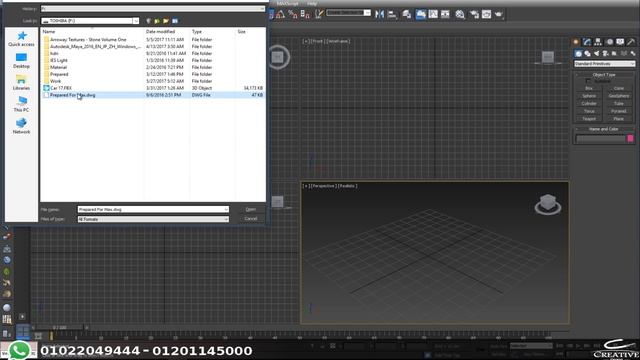This screenshot has width=640, height=360.
Task: Switch to the Motion command panel tab
Action: click(609, 42)
